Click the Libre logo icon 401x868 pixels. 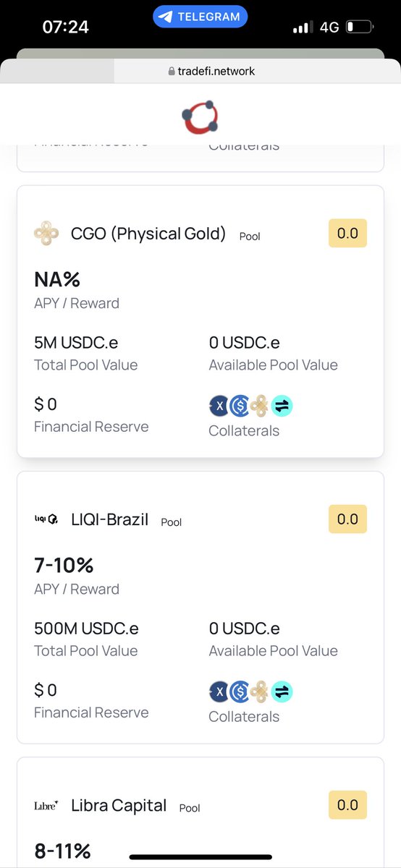[46, 805]
